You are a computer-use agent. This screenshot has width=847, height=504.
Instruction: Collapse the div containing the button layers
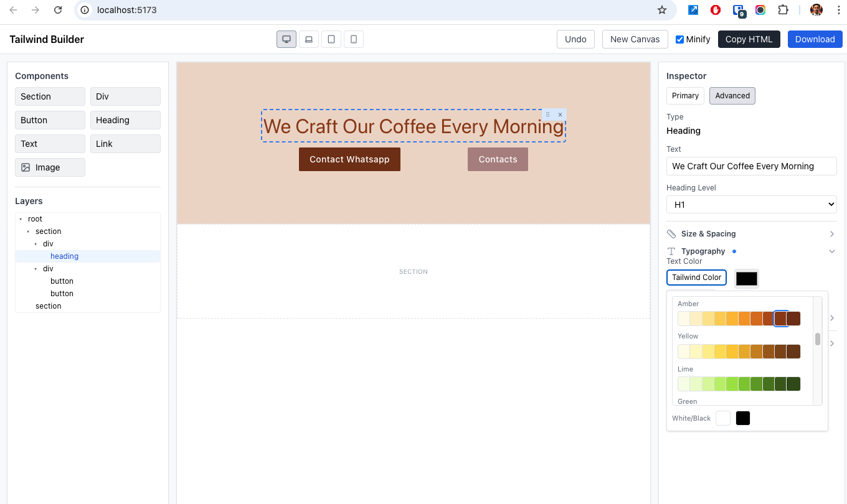coord(35,269)
